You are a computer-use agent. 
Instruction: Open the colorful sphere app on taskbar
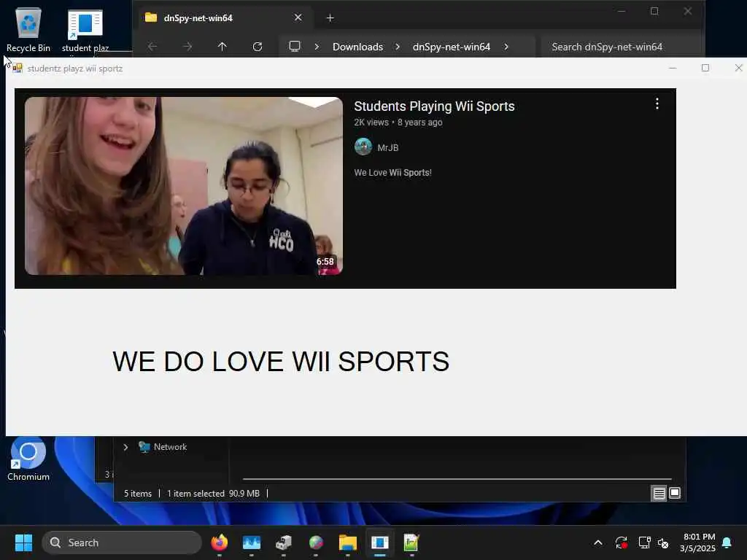pos(316,542)
